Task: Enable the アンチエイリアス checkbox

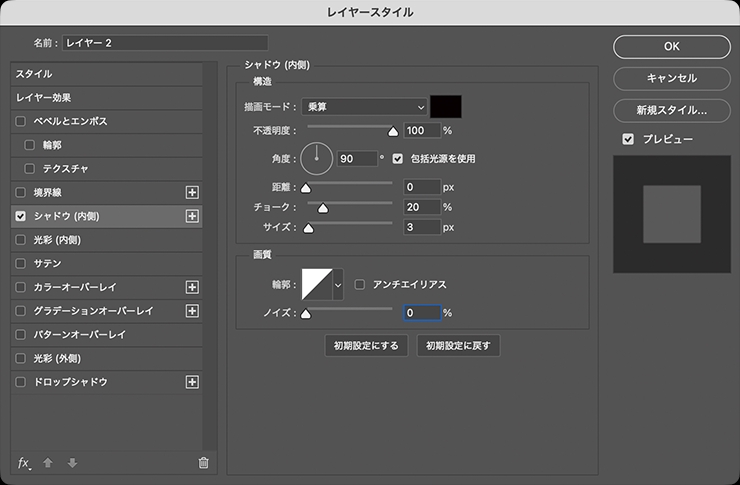Action: (x=361, y=285)
